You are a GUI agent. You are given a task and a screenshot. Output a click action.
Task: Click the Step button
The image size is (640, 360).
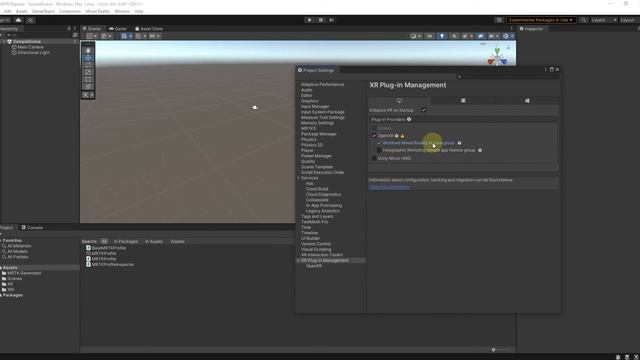tap(331, 20)
